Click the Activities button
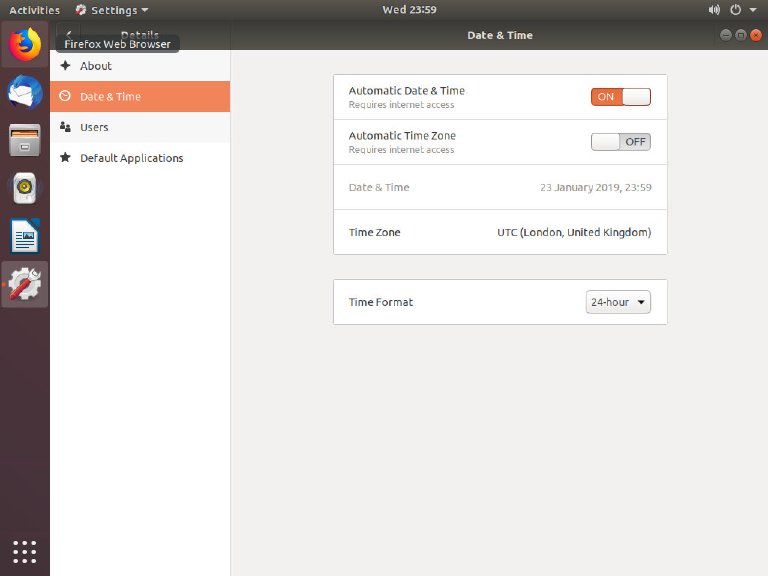The height and width of the screenshot is (576, 768). click(x=34, y=10)
